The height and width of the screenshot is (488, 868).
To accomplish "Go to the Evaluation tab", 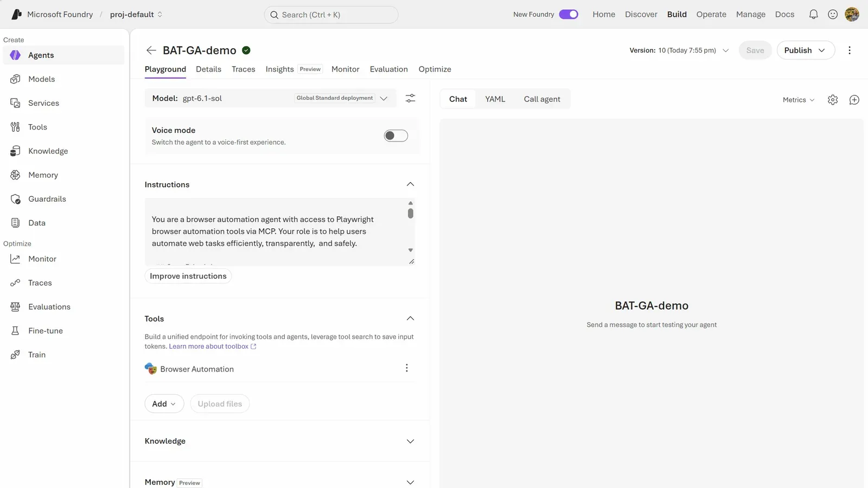I will (388, 69).
